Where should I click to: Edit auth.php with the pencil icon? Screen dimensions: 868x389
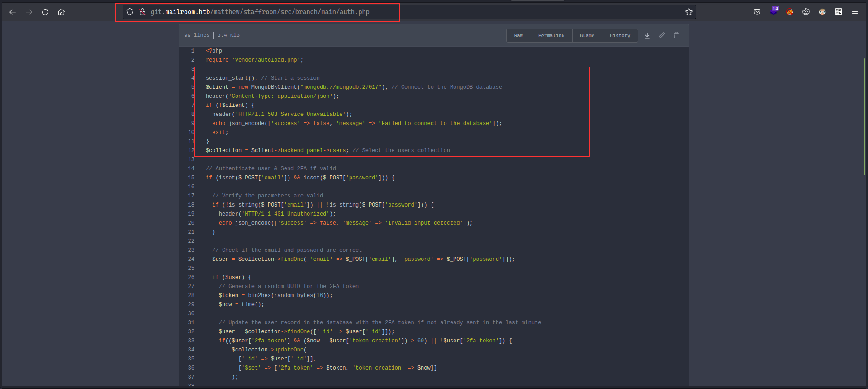662,35
